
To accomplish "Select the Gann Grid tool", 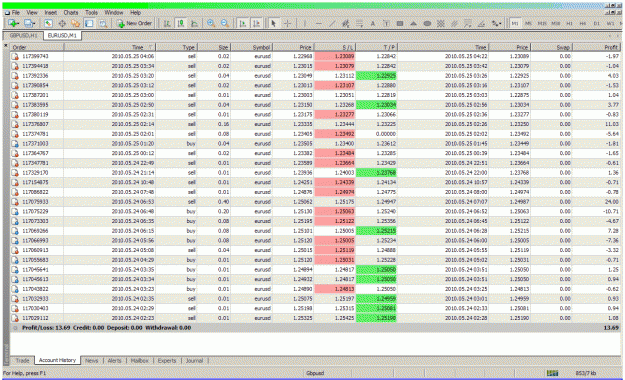I will [x=440, y=24].
